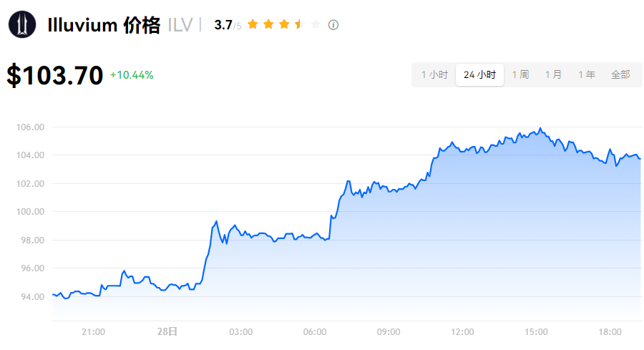The width and height of the screenshot is (644, 350).
Task: Switch chart to 1 月 range
Action: tap(553, 74)
